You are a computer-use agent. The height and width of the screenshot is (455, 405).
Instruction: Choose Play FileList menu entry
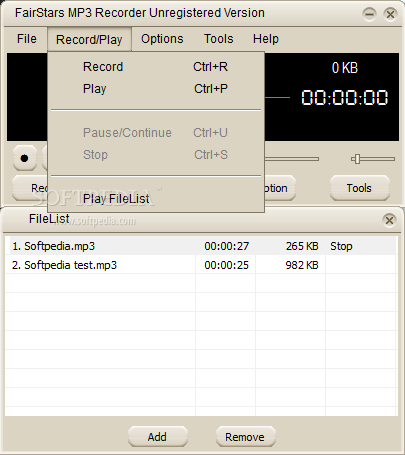(156, 199)
